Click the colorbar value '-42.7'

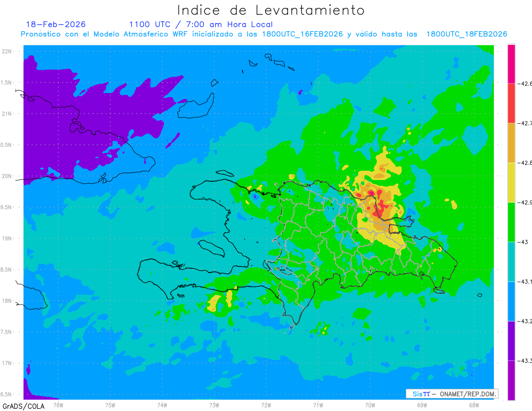click(x=525, y=123)
